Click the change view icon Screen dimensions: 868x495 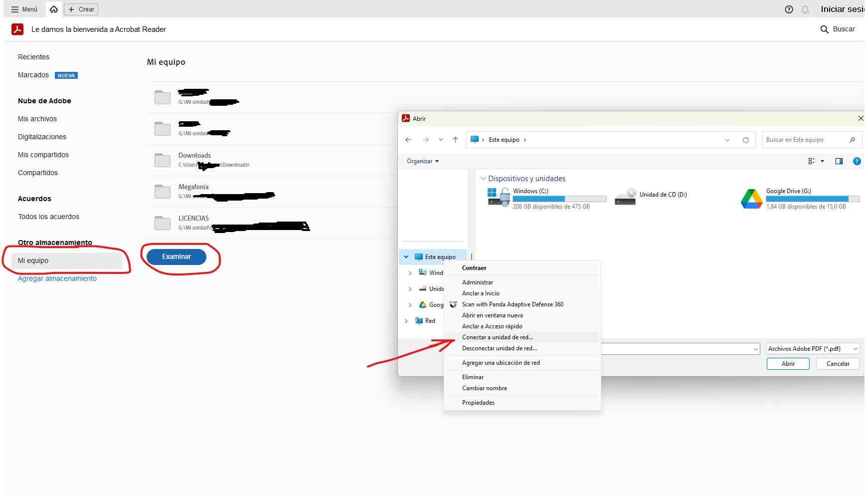point(812,161)
